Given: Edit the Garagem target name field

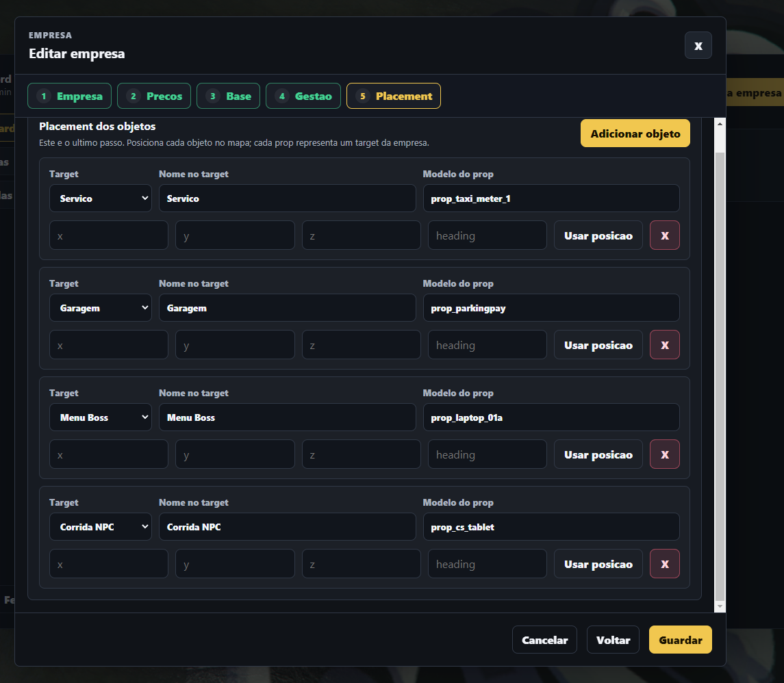Looking at the screenshot, I should [288, 308].
